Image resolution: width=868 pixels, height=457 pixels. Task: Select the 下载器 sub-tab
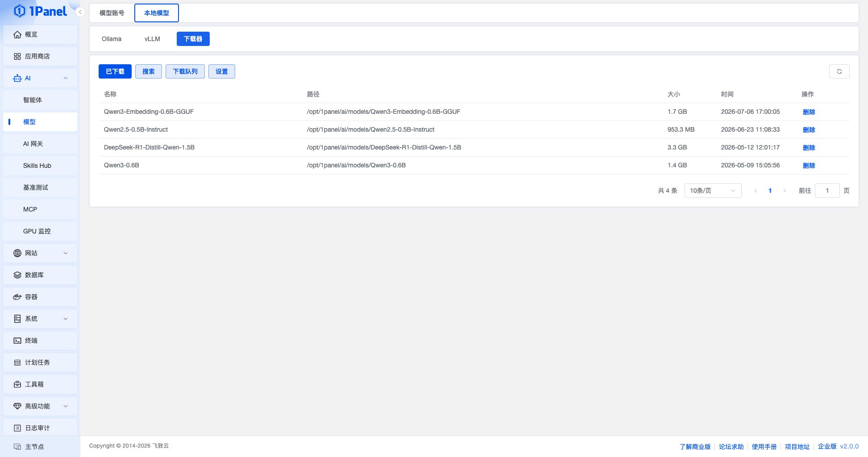[x=193, y=39]
